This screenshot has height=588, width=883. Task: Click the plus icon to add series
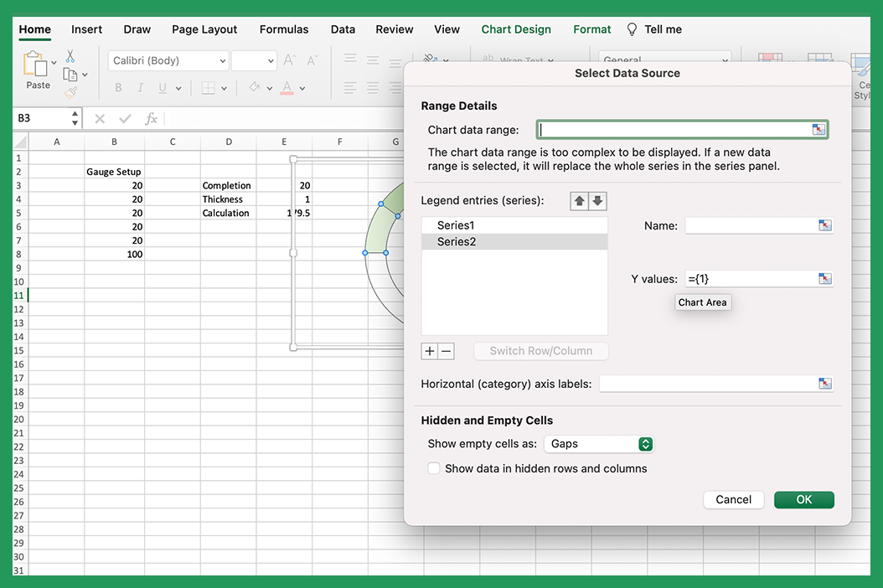click(x=430, y=351)
